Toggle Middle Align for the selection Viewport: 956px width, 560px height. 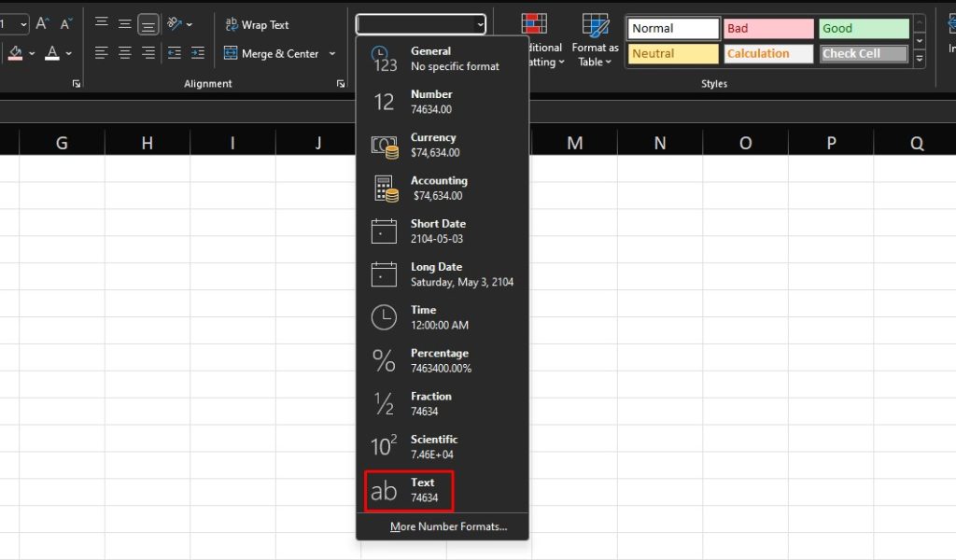pos(125,21)
